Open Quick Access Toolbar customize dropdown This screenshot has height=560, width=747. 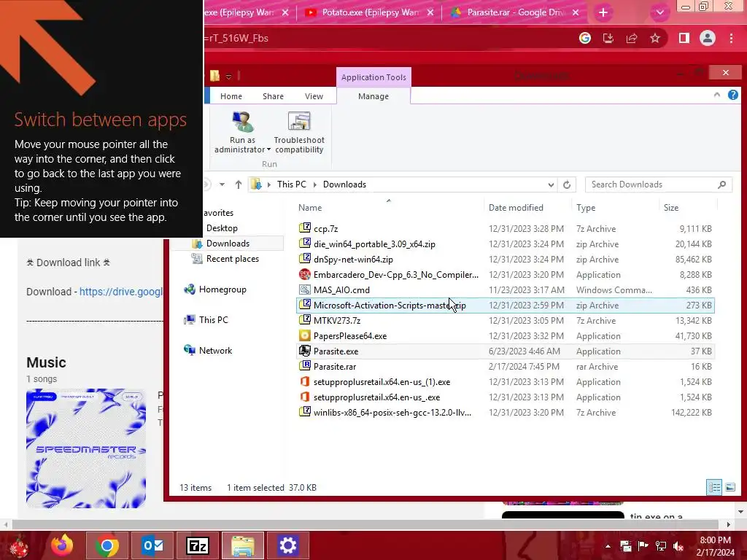point(228,76)
